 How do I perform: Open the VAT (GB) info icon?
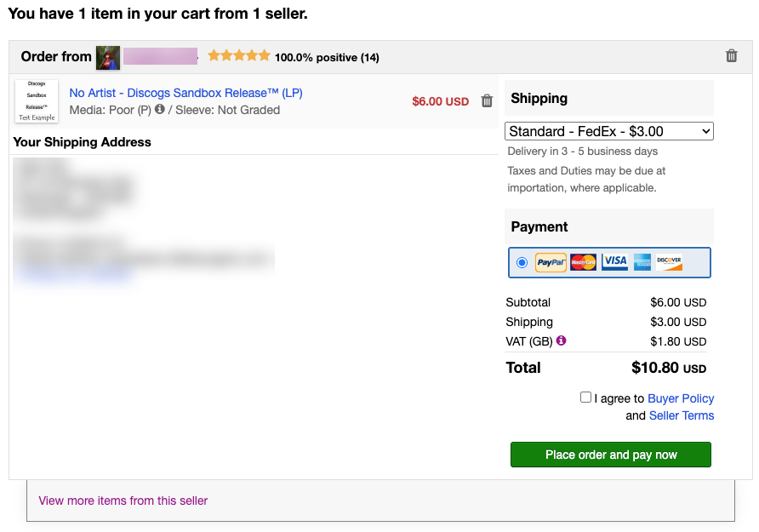(x=561, y=340)
